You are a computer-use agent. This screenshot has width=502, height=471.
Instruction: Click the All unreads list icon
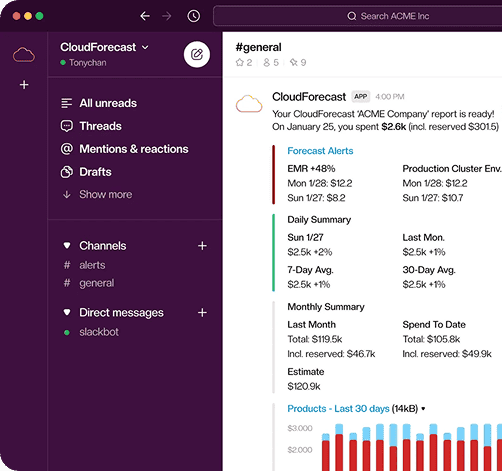click(67, 103)
